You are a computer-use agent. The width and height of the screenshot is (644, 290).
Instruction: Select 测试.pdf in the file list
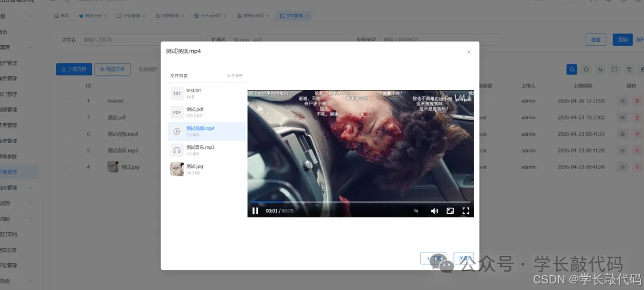point(206,113)
